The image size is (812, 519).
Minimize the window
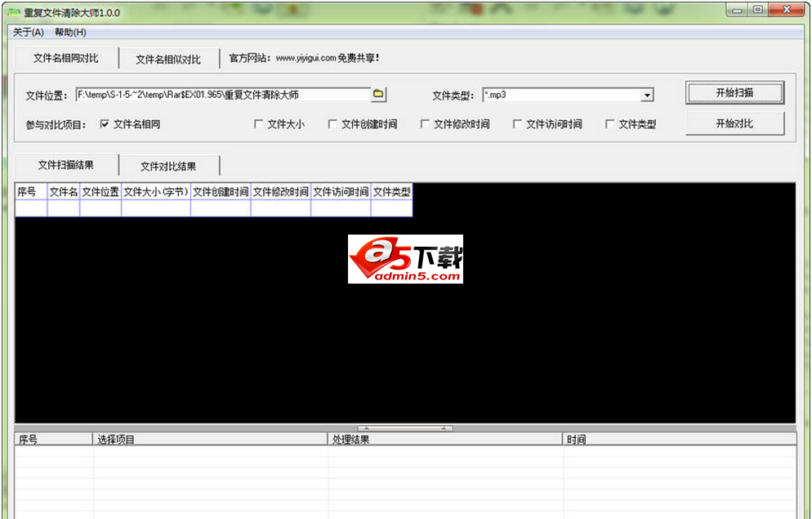737,10
